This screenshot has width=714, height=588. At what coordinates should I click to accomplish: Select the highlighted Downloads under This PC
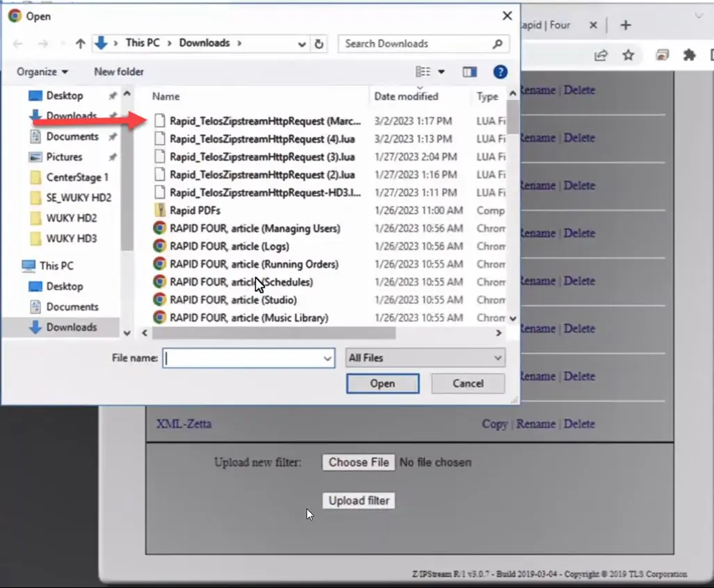(72, 327)
